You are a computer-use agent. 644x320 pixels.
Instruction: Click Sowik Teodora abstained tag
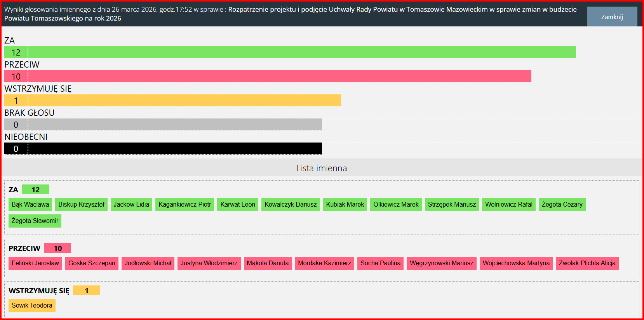[x=32, y=306]
